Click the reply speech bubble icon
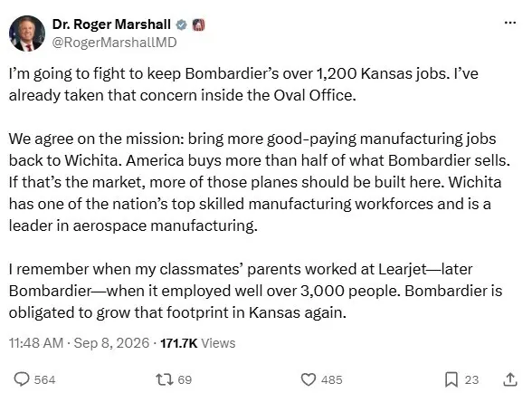Image resolution: width=532 pixels, height=393 pixels. 22,379
